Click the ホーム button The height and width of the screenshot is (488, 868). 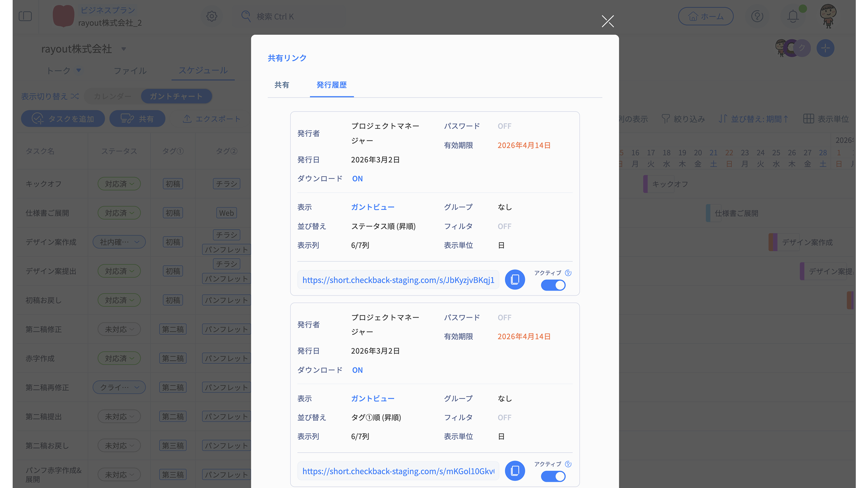coord(705,16)
